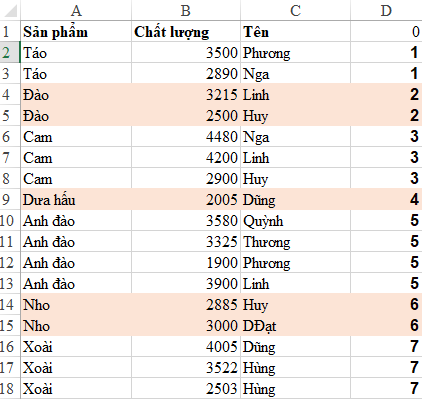The height and width of the screenshot is (399, 422).
Task: Select column C header
Action: click(295, 11)
